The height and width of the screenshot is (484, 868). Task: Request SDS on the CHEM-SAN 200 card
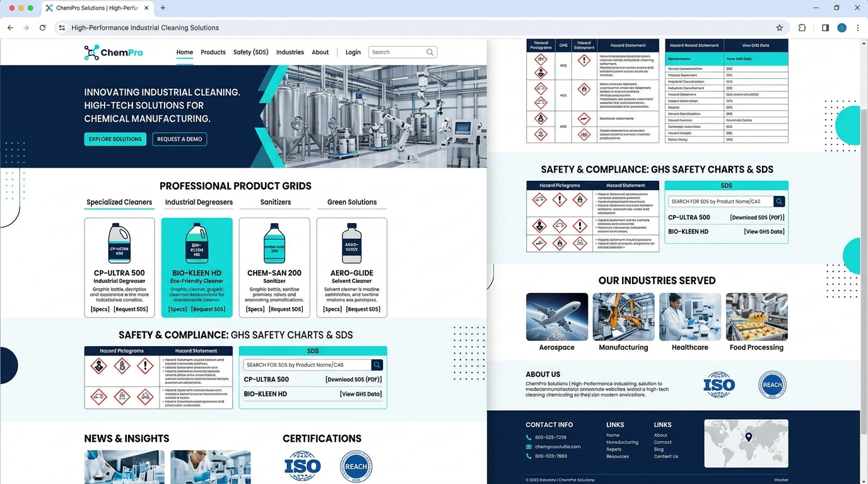[x=286, y=309]
